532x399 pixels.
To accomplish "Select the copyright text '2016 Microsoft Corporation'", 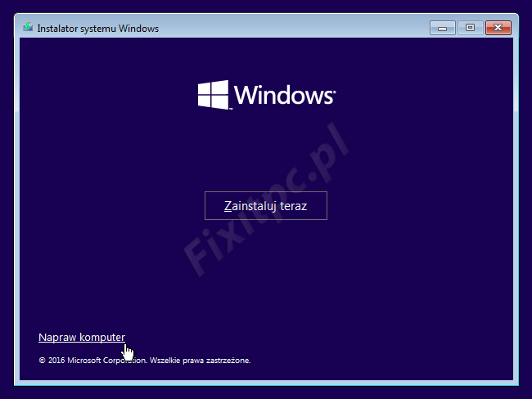I will pyautogui.click(x=97, y=360).
